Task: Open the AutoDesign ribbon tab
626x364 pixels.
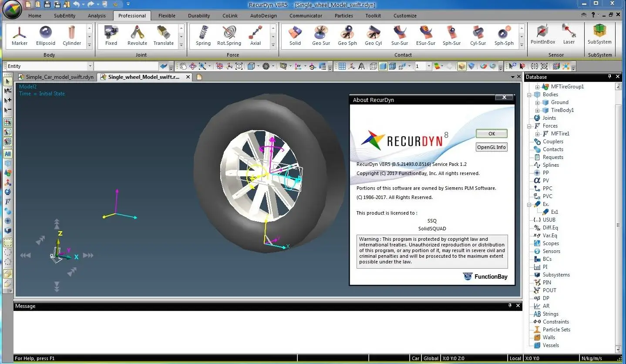Action: tap(263, 16)
